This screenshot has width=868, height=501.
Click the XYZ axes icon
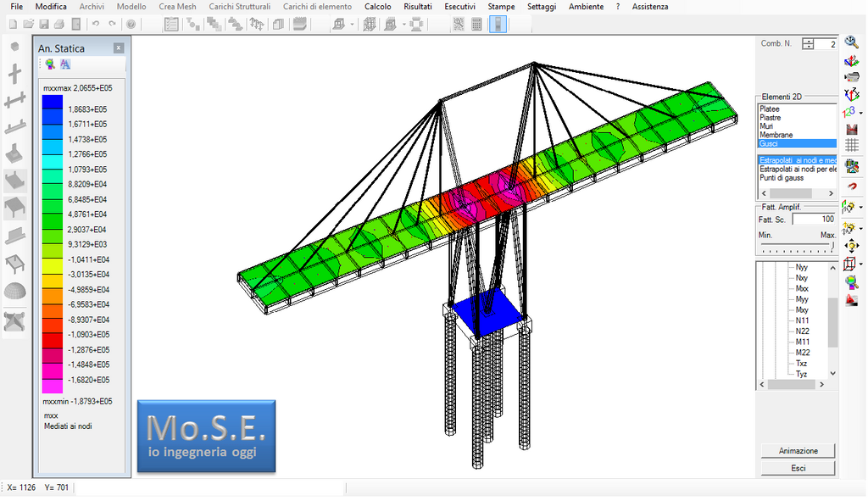(851, 94)
